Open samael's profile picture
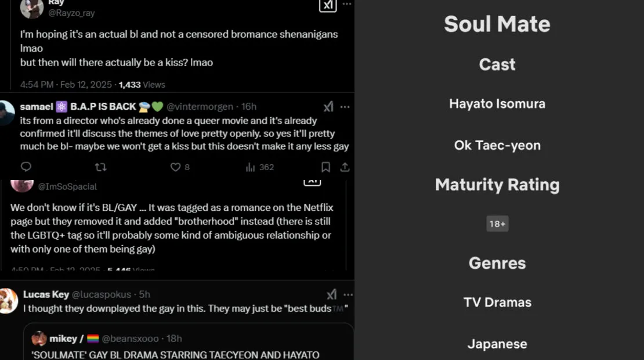The width and height of the screenshot is (644, 360). click(6, 113)
